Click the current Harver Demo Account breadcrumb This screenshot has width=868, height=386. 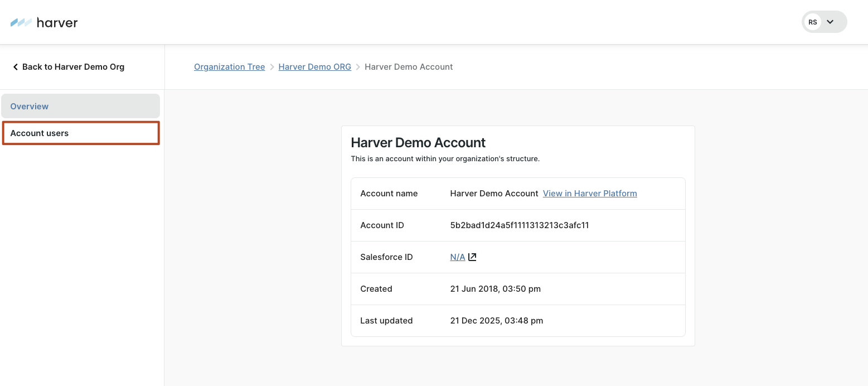(409, 67)
